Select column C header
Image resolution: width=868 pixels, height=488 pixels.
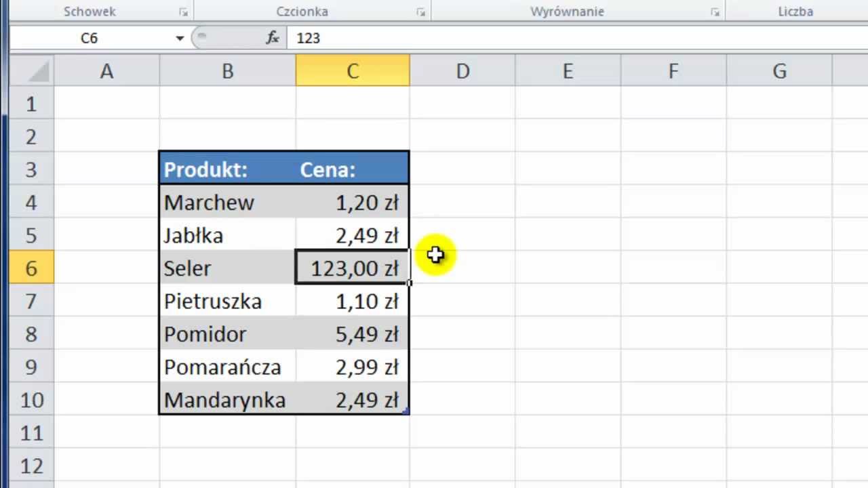[x=353, y=70]
